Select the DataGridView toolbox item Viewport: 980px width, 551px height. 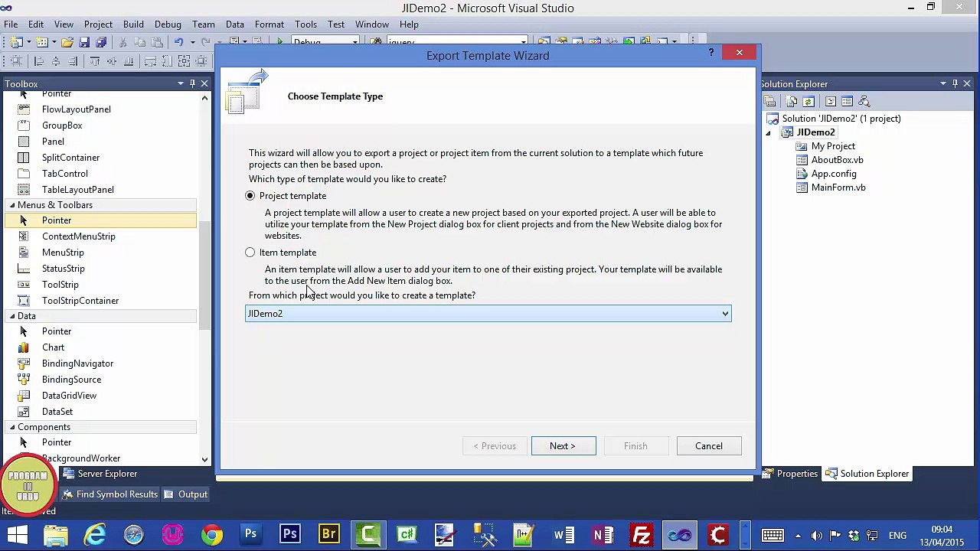click(x=69, y=396)
